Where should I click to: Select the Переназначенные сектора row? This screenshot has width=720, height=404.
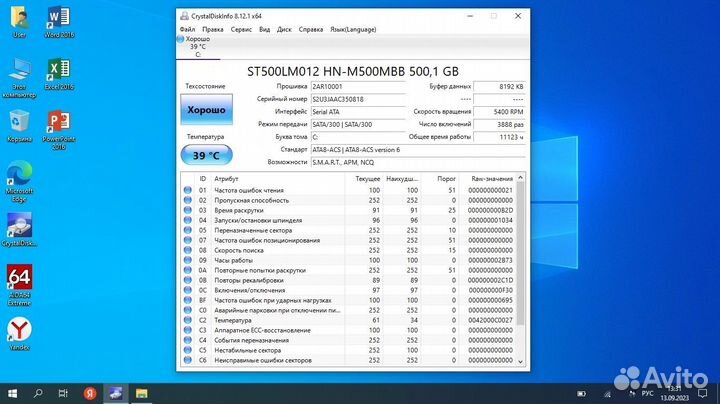point(349,230)
